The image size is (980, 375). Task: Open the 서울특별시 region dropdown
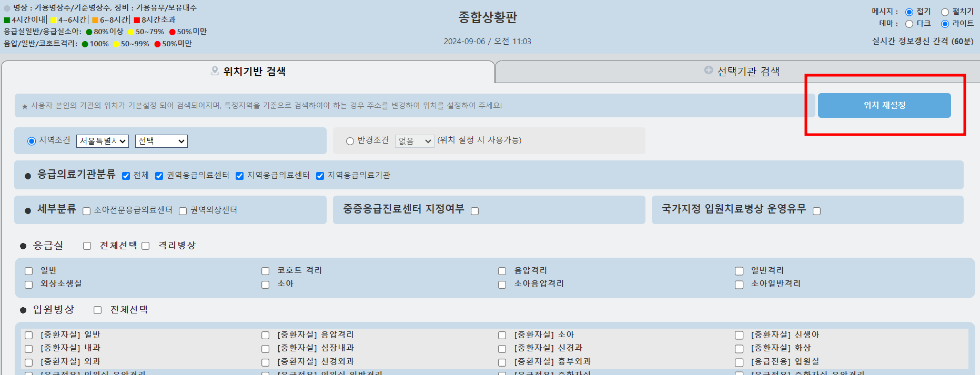[x=103, y=141]
